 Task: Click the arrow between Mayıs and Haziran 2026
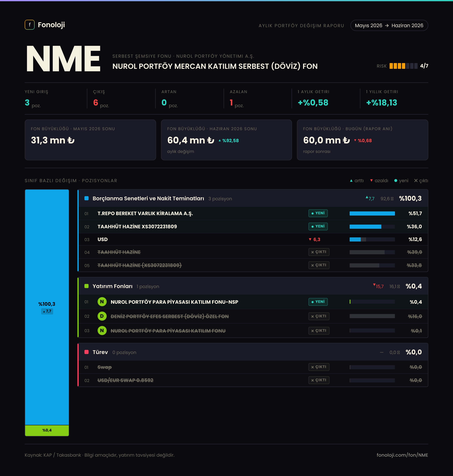click(x=387, y=26)
